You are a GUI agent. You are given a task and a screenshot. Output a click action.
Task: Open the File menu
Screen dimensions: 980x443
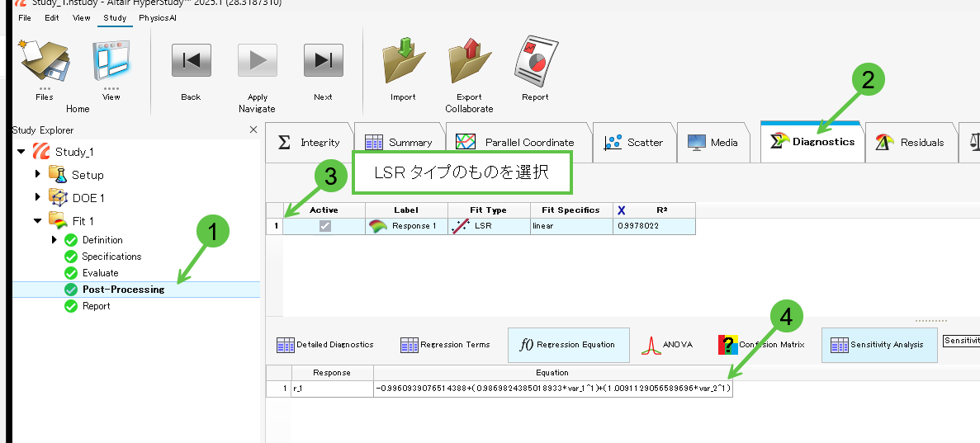[x=25, y=17]
